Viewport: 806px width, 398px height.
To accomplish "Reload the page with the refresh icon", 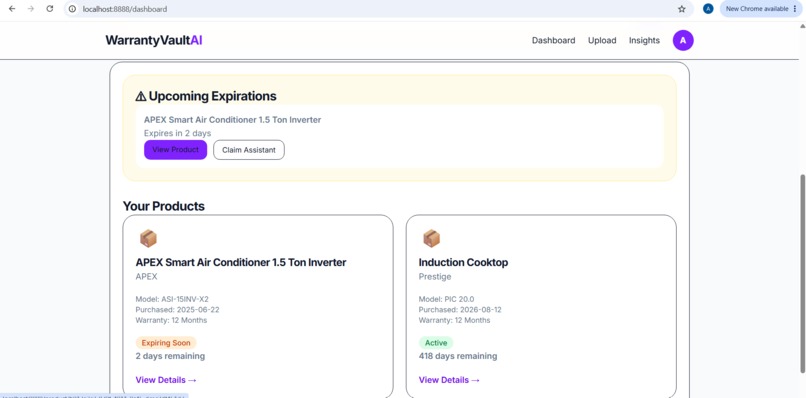I will tap(50, 9).
